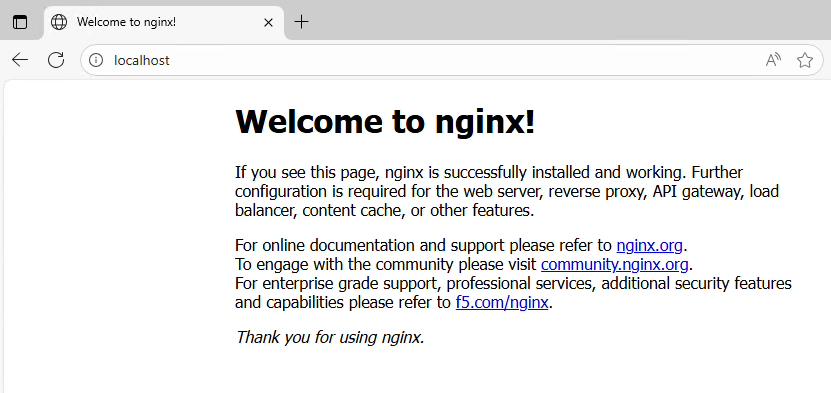Activate the Read aloud icon
Viewport: 831px width, 393px height.
tap(773, 60)
